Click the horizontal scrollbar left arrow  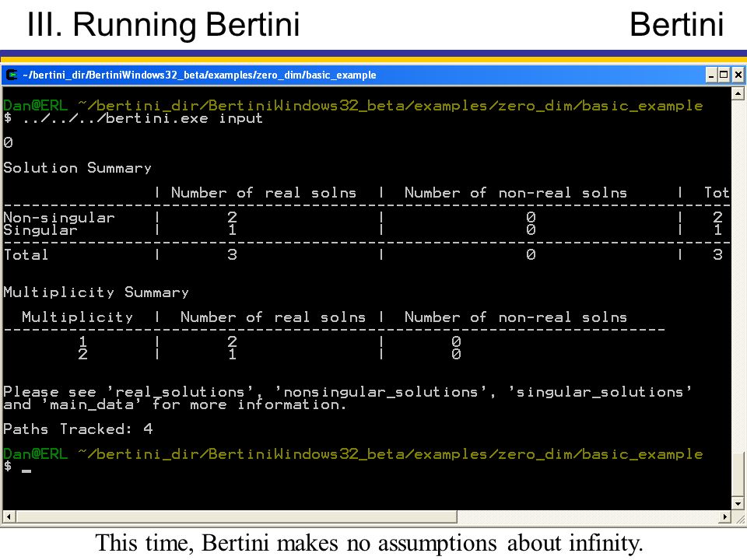pos(9,516)
